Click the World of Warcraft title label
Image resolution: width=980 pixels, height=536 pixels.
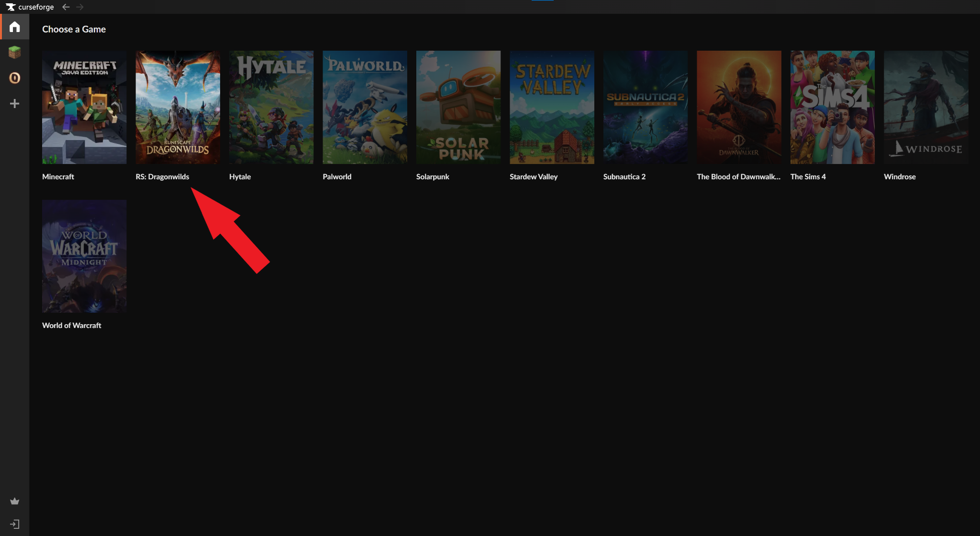pos(72,325)
